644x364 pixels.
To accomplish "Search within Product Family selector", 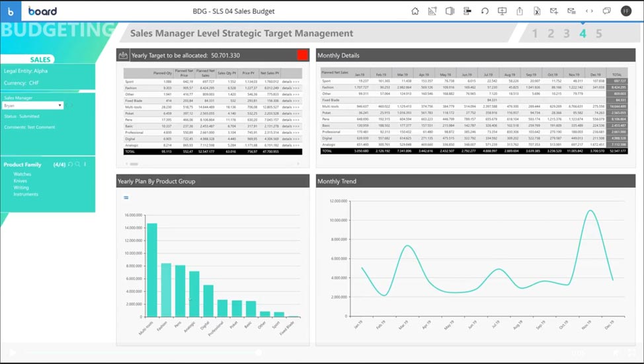I will [x=77, y=164].
